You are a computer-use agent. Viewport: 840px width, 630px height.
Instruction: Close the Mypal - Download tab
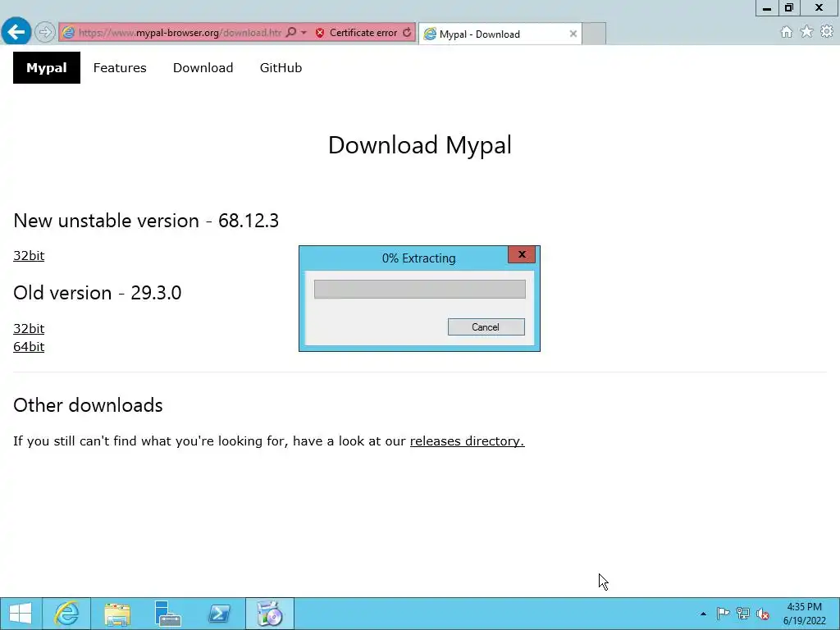click(x=573, y=34)
